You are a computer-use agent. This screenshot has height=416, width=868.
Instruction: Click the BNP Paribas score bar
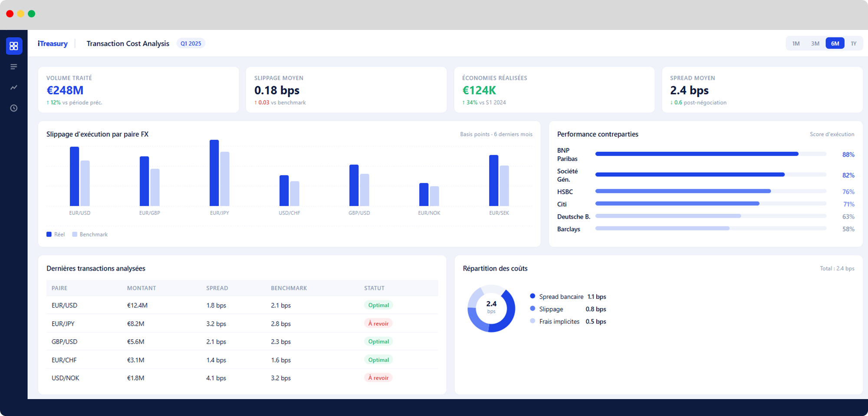point(711,154)
